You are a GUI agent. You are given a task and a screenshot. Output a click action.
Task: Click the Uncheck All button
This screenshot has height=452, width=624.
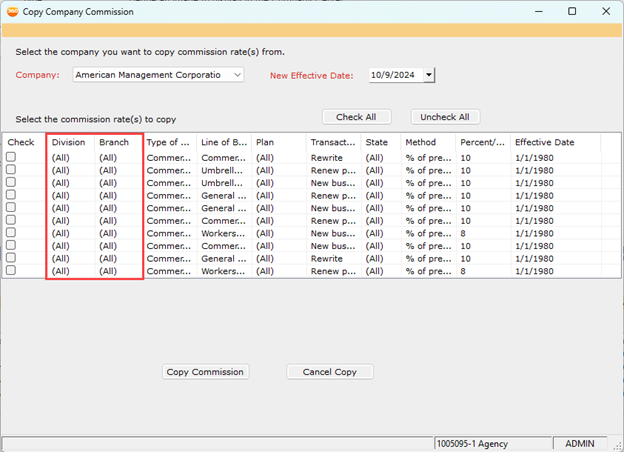(x=445, y=117)
